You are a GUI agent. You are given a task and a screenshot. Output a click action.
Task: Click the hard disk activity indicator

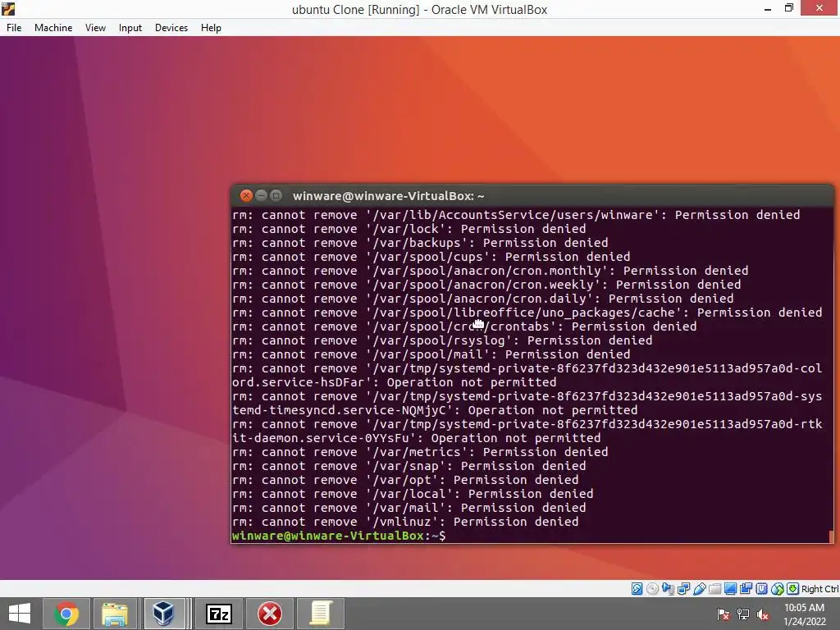point(637,589)
